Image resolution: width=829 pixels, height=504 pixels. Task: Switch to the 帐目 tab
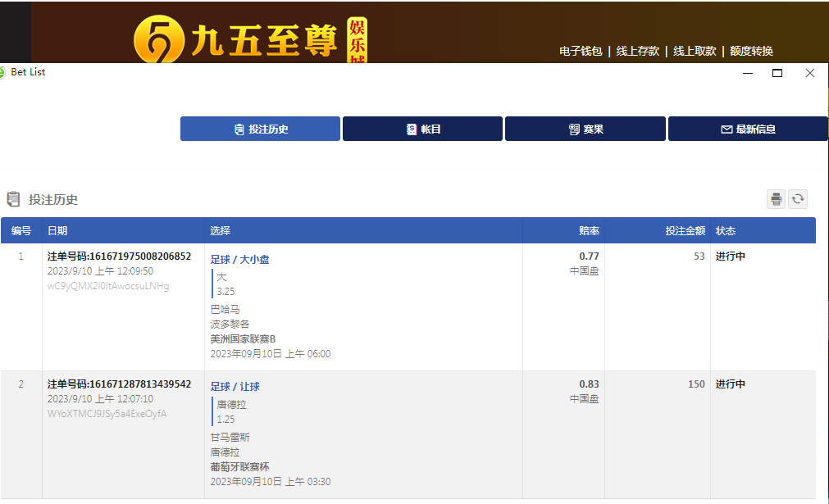[x=422, y=129]
